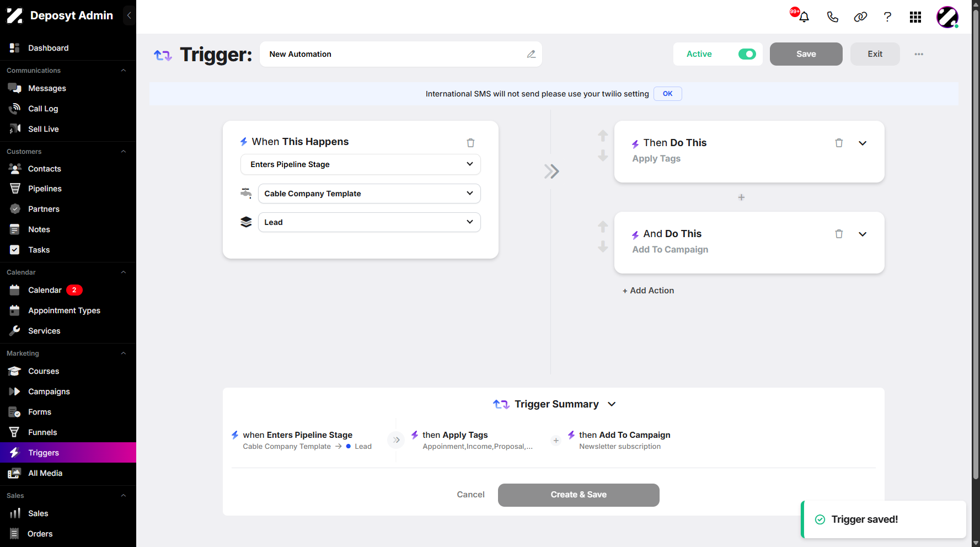980x547 pixels.
Task: Collapse the Customers sidebar section
Action: click(x=124, y=152)
